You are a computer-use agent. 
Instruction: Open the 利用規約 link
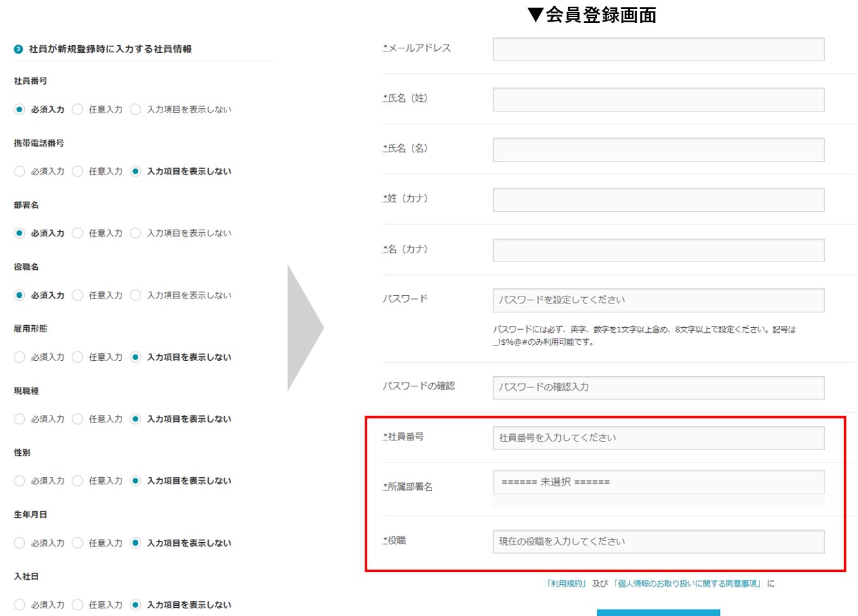[566, 584]
